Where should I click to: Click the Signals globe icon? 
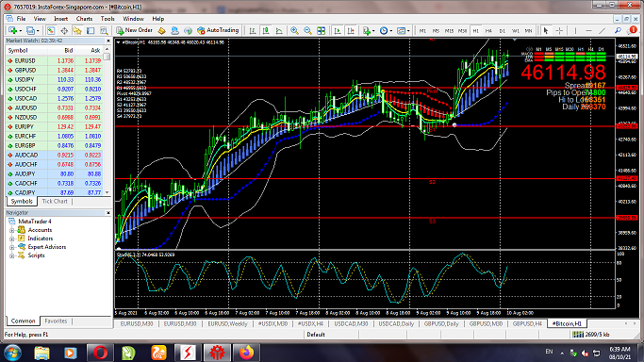pyautogui.click(x=188, y=30)
